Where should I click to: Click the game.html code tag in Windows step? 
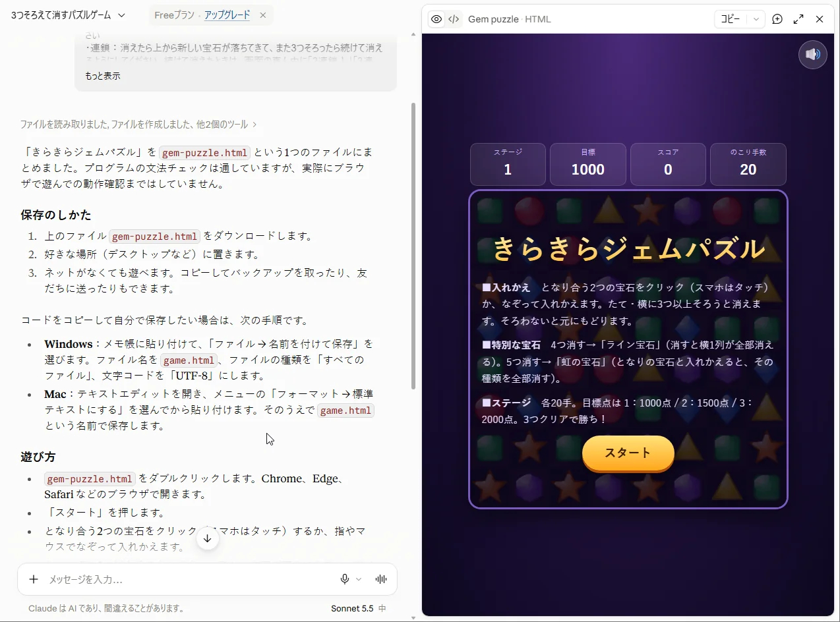pyautogui.click(x=189, y=360)
